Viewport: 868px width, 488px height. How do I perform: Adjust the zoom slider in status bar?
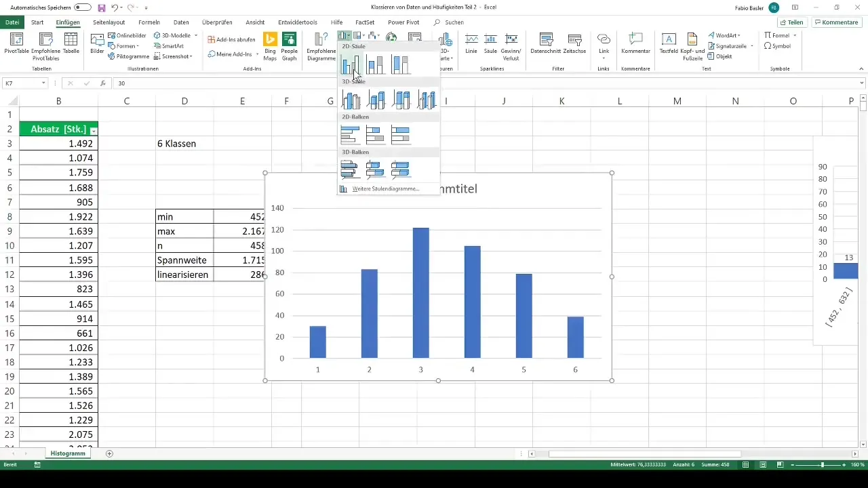pyautogui.click(x=823, y=465)
